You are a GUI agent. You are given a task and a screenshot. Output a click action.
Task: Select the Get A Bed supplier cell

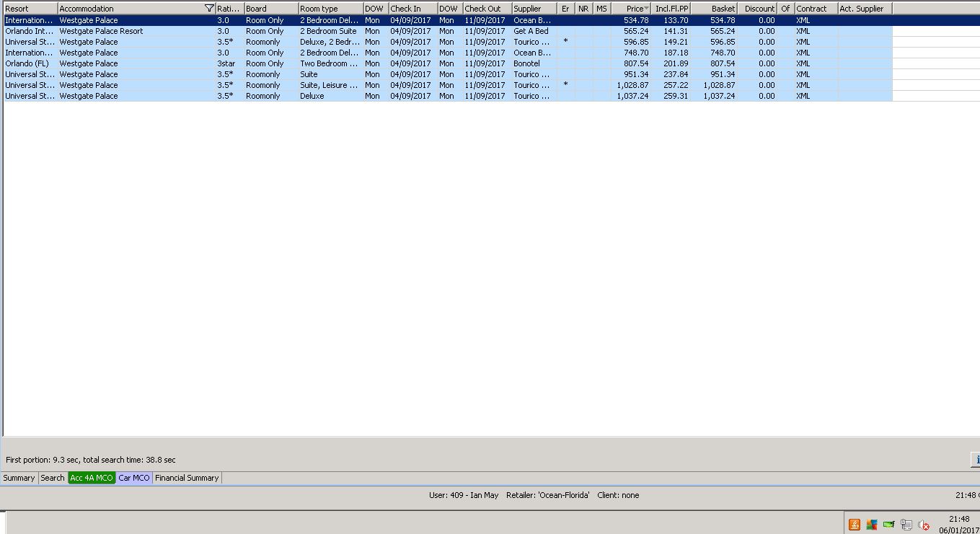tap(534, 31)
